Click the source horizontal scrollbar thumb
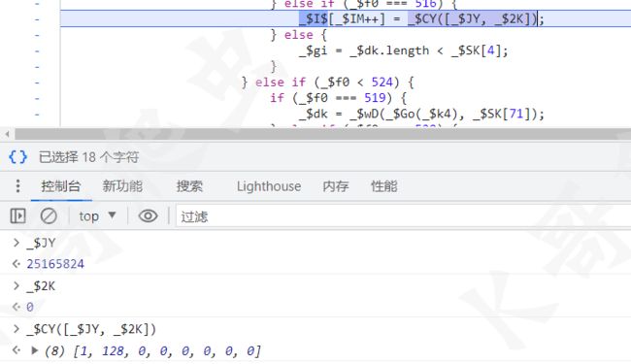The height and width of the screenshot is (364, 631). [x=322, y=134]
